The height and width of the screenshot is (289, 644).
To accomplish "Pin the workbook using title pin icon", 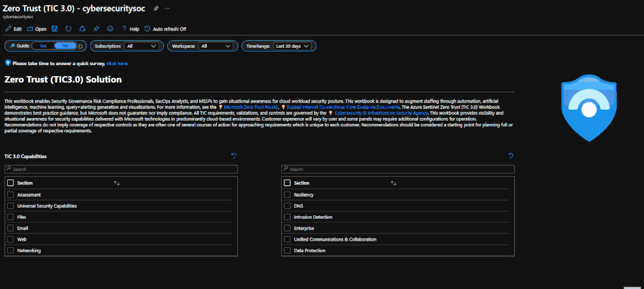I will tap(155, 8).
